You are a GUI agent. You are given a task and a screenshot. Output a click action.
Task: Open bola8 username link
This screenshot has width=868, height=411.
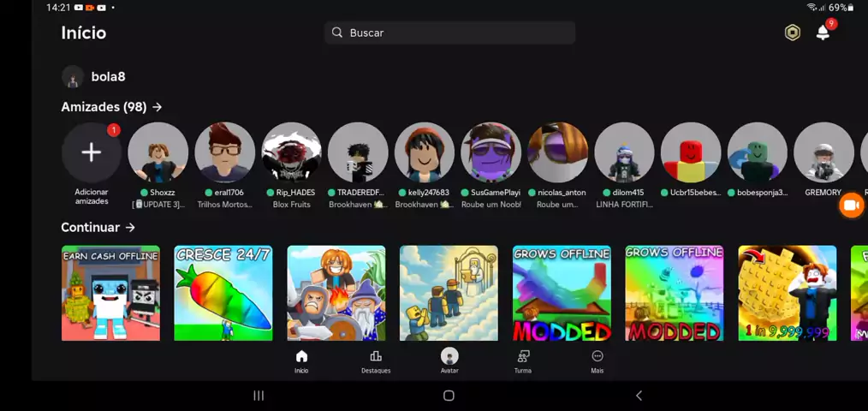coord(108,76)
